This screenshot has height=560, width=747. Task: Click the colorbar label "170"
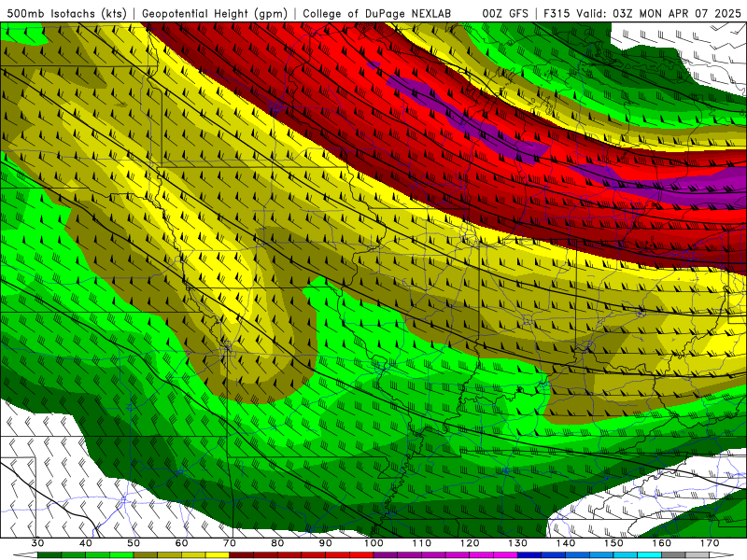(710, 543)
